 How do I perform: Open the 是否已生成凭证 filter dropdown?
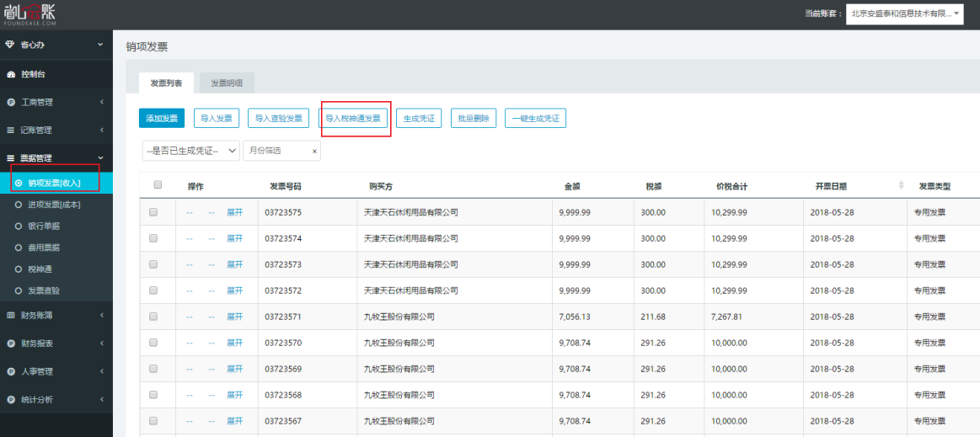click(190, 151)
